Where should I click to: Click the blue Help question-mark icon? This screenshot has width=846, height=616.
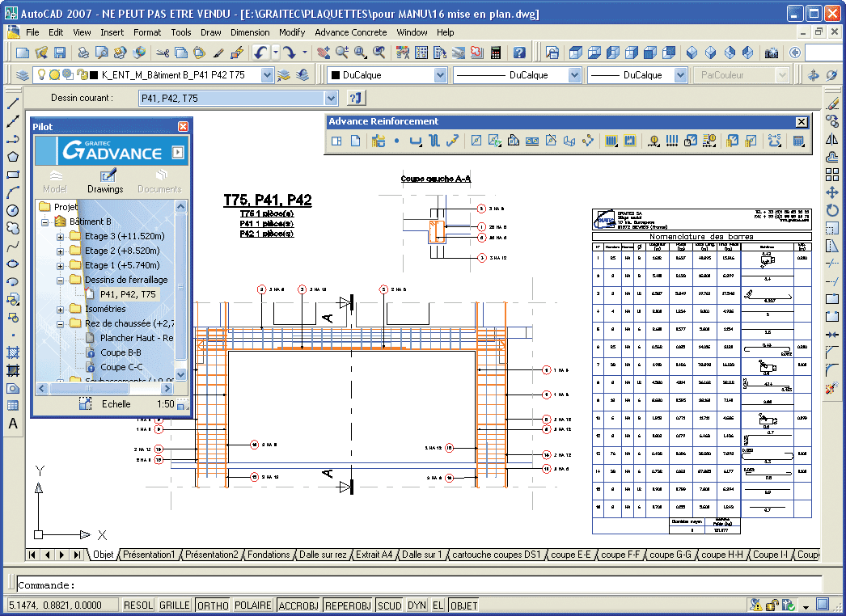(x=519, y=53)
